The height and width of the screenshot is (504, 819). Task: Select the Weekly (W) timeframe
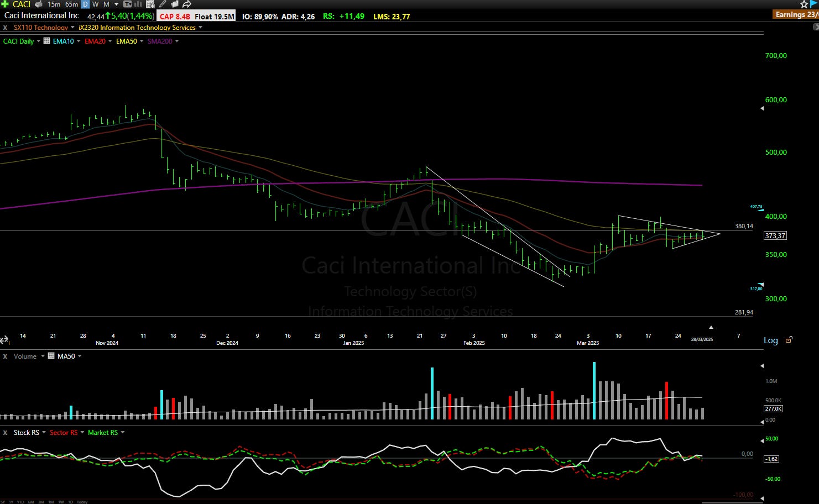point(95,4)
